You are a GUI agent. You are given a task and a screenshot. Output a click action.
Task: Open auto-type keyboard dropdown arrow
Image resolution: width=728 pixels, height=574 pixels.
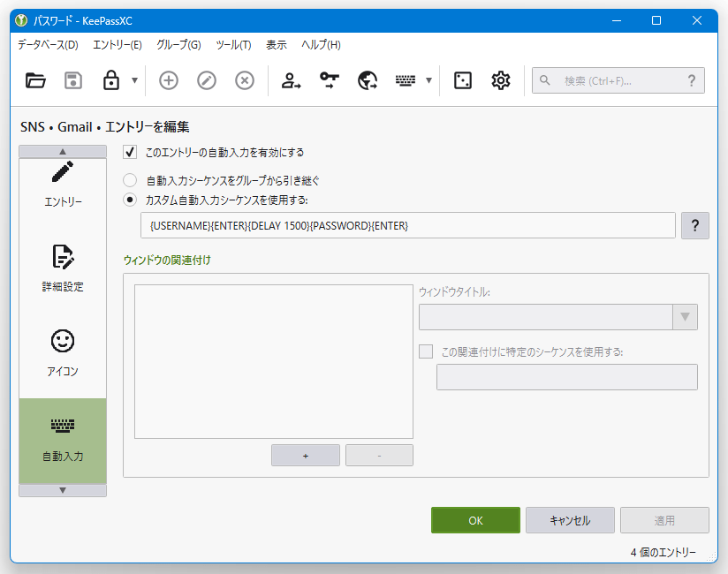429,80
